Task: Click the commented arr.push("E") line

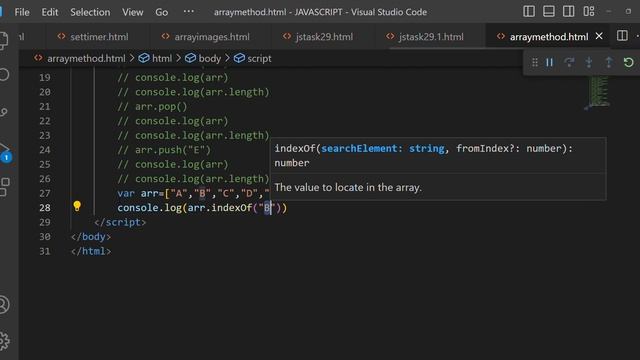Action: (164, 150)
